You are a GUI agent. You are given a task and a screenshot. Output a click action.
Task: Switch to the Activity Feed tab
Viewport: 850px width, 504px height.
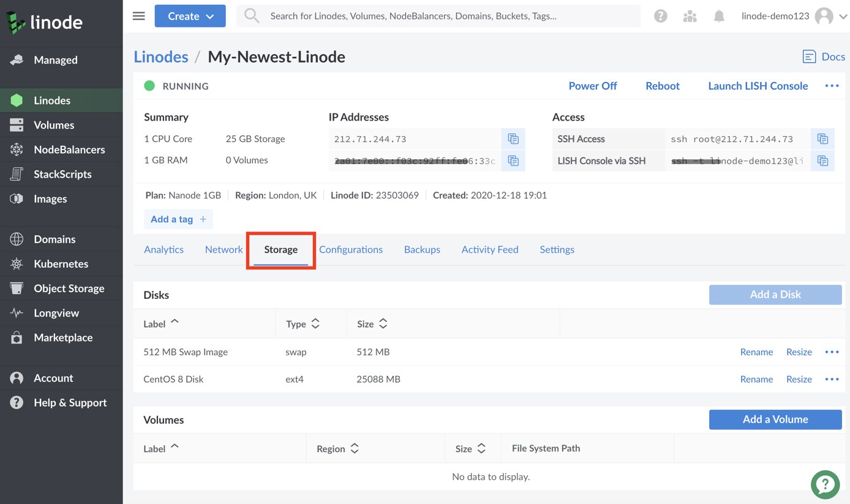[x=490, y=249]
